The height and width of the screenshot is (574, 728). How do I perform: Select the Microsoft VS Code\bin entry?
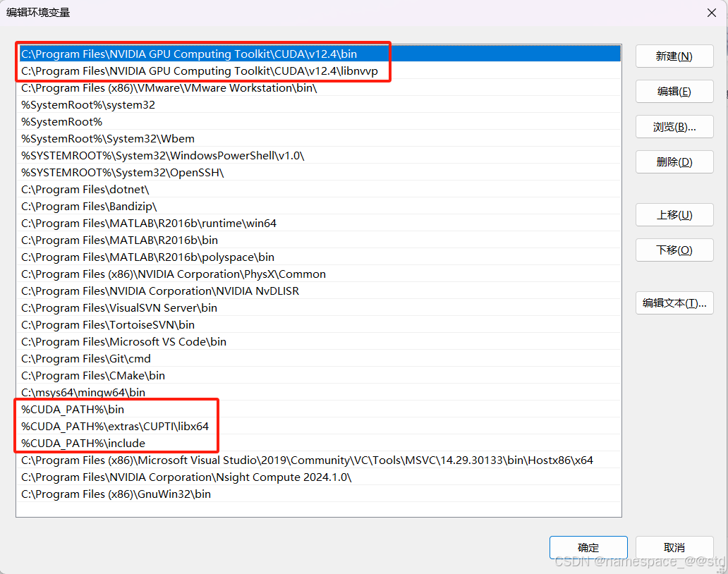click(319, 342)
